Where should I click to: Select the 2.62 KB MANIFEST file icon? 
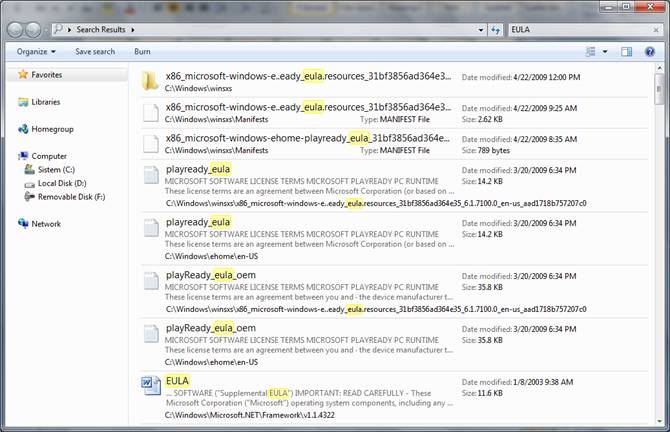[151, 112]
